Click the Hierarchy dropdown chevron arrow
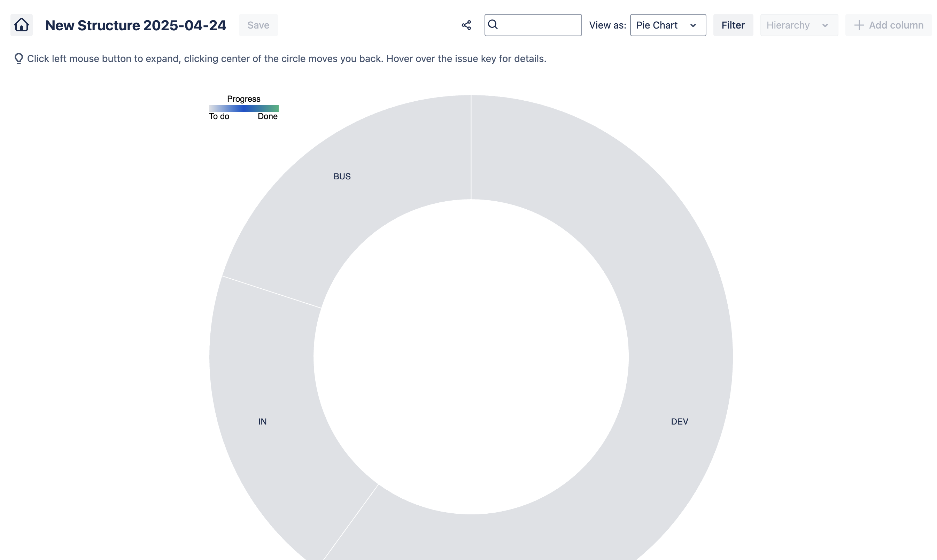 (825, 25)
